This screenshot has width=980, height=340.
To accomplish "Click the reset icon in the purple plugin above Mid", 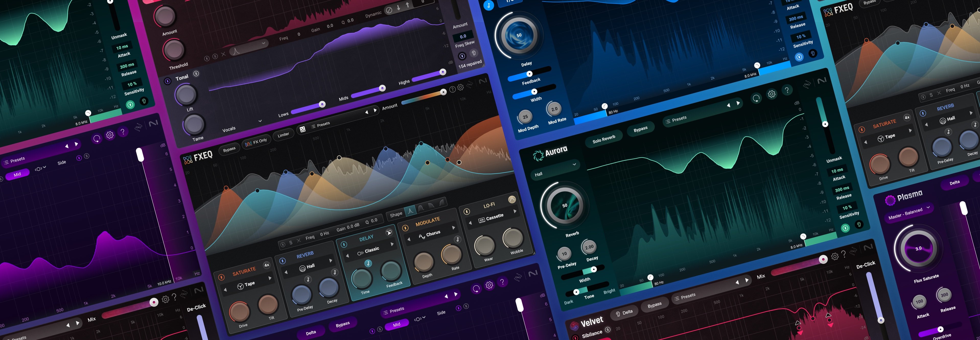I will 97,139.
